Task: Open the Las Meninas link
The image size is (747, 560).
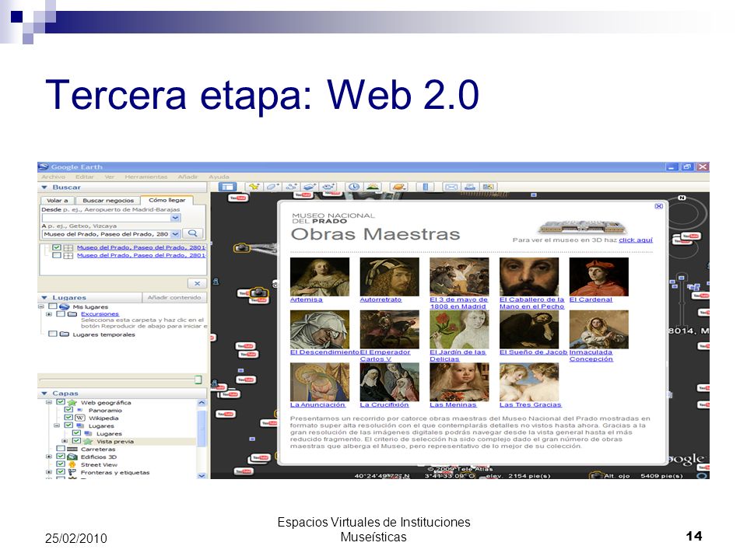Action: pyautogui.click(x=453, y=404)
